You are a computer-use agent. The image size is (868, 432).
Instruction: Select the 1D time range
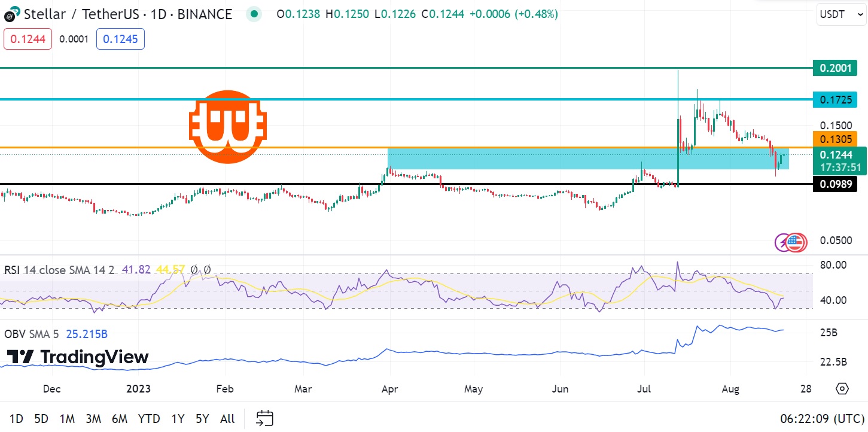pos(17,419)
